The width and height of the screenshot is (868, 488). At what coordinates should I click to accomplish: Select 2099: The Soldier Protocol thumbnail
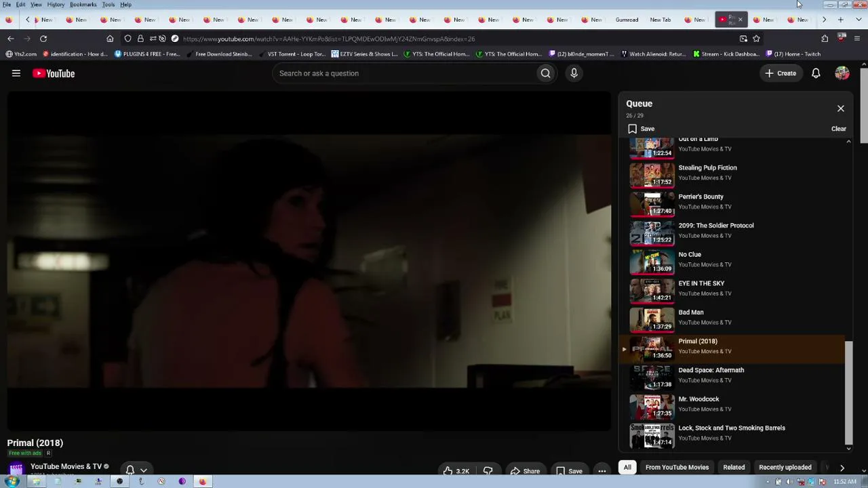pos(652,232)
